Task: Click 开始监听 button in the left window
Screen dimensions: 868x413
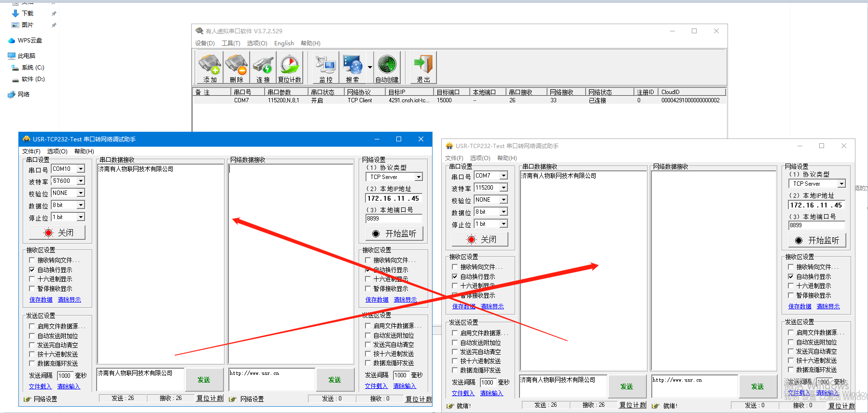Action: tap(394, 234)
